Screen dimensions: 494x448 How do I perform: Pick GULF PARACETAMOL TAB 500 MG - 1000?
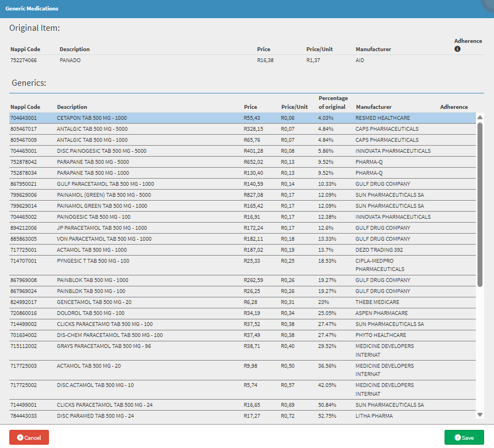pos(106,184)
